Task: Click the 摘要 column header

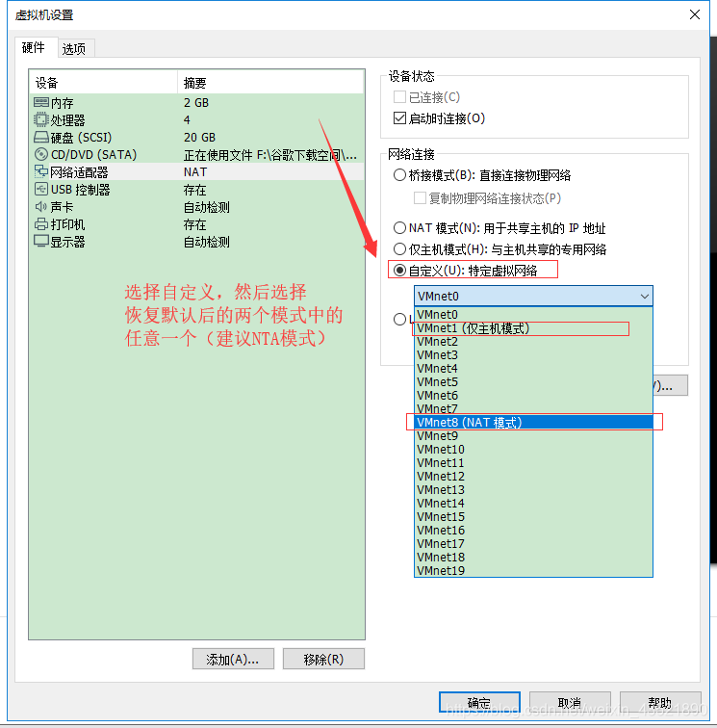Action: [270, 83]
